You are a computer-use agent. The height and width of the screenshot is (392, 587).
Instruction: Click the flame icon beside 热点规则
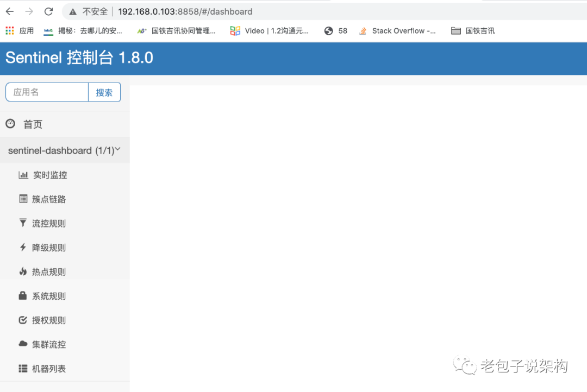point(23,271)
